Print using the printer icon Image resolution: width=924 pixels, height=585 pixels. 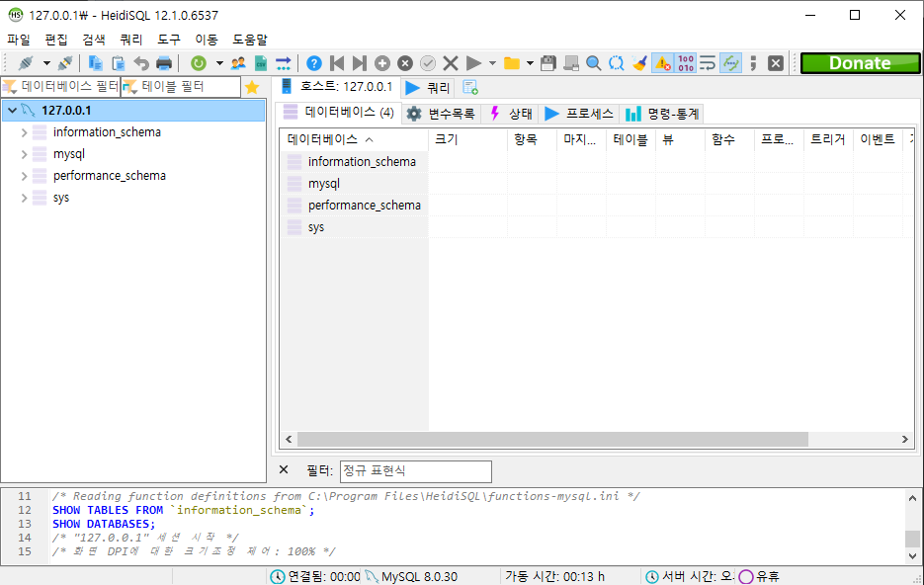click(x=164, y=63)
